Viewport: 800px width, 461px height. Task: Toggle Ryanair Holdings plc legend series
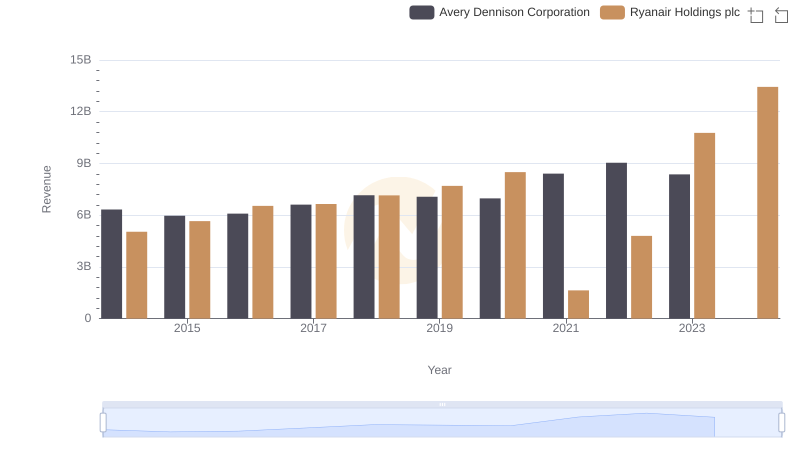(x=670, y=12)
